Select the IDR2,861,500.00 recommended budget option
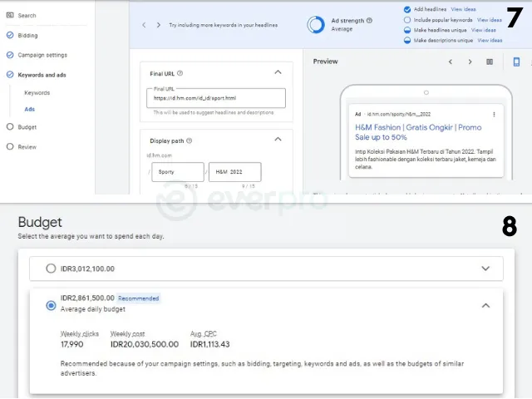The width and height of the screenshot is (532, 399). pyautogui.click(x=51, y=305)
